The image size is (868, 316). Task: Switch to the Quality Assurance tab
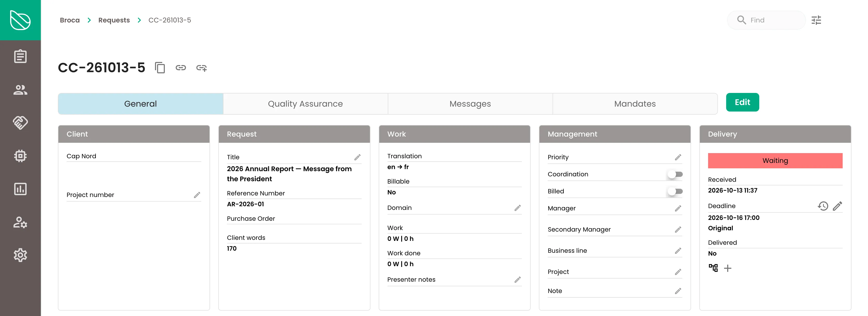point(305,104)
